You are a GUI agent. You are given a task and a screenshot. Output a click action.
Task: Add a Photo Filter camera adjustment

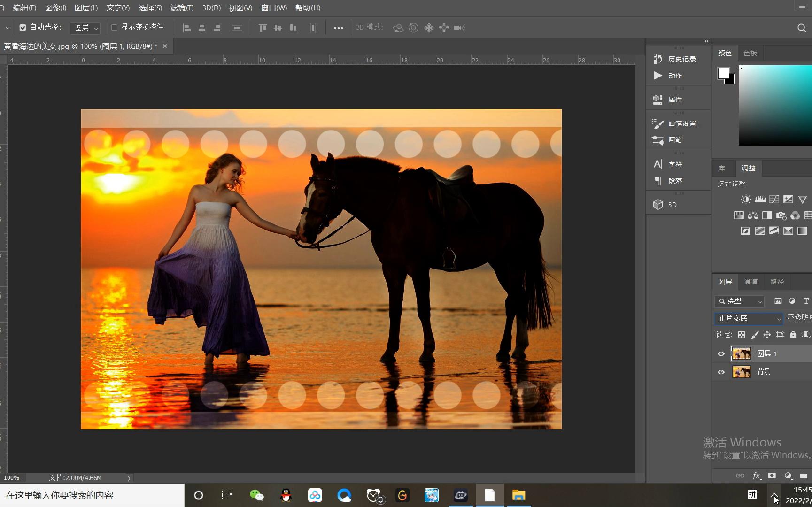781,215
